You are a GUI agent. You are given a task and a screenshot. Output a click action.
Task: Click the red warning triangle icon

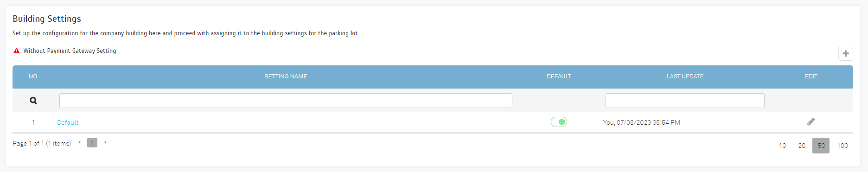click(17, 51)
